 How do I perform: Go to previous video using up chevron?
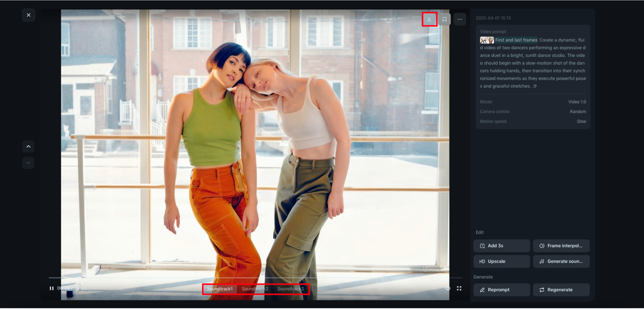coord(28,146)
